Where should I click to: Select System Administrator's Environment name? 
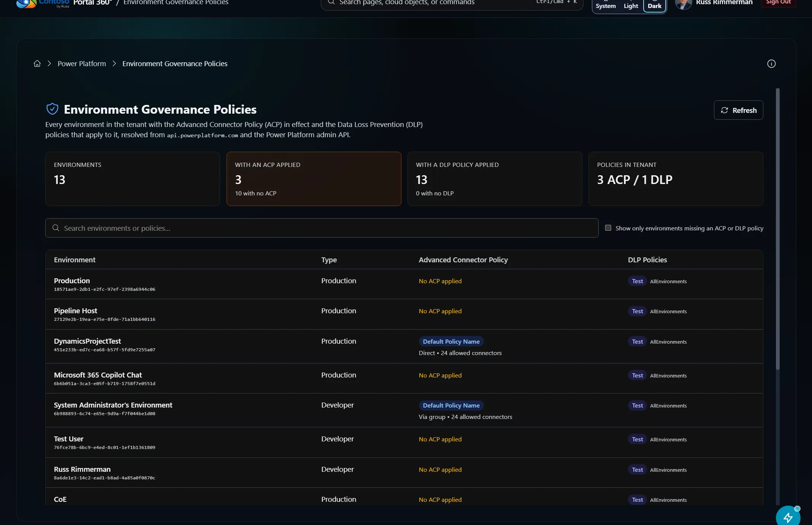click(x=113, y=405)
